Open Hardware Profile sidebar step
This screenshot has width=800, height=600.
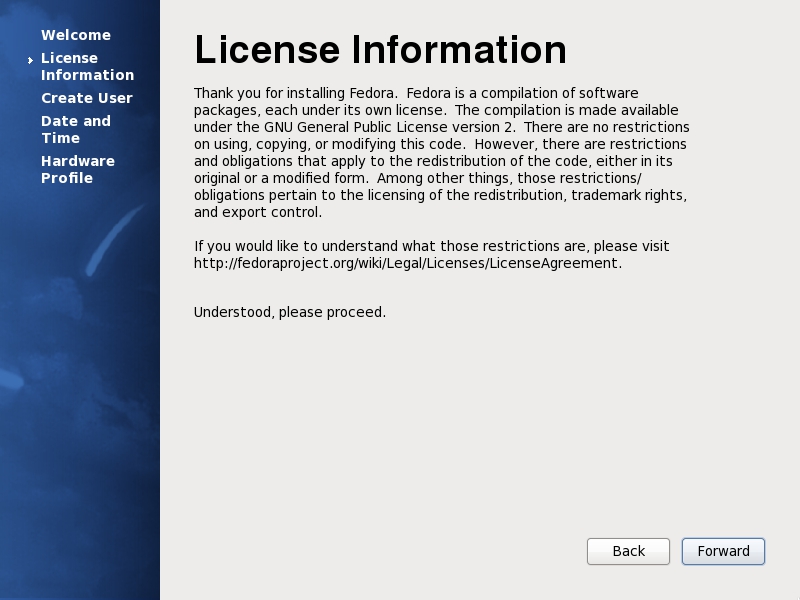78,169
